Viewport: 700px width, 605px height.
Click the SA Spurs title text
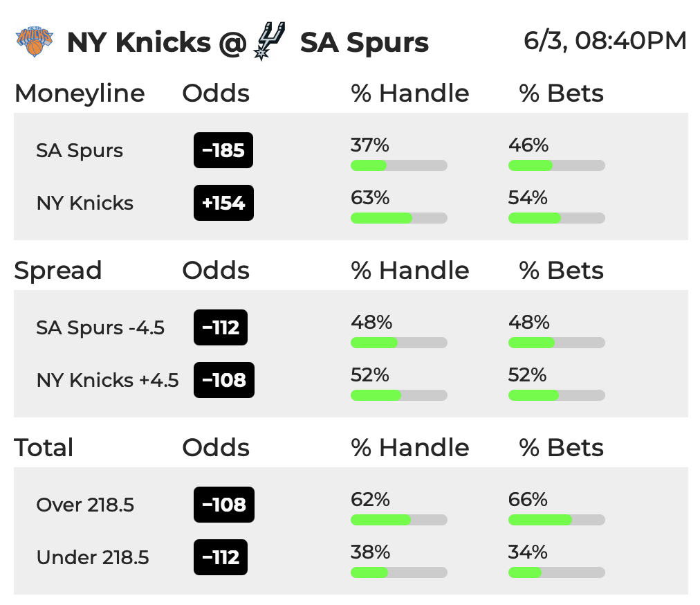(x=365, y=43)
